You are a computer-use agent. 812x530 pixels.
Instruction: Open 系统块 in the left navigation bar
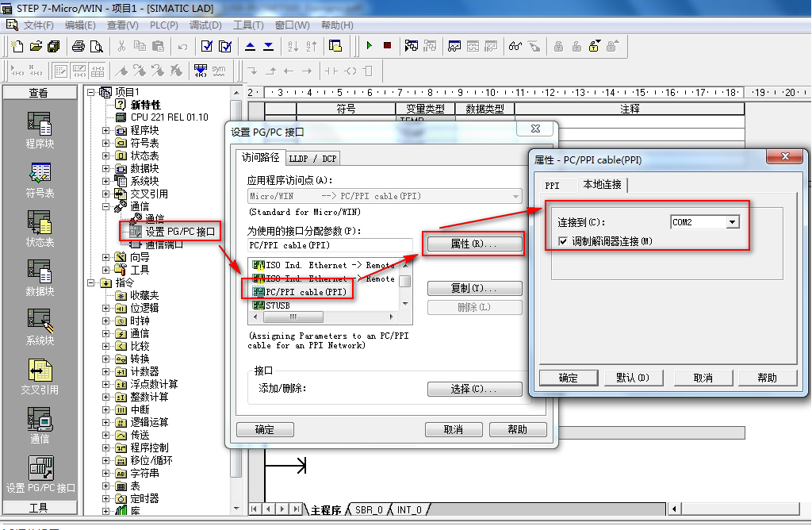pos(40,327)
